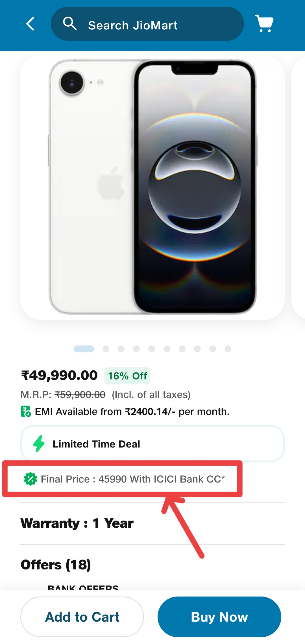Screen dimensions: 305x644
Task: Click the green EMI rupee icon
Action: [x=25, y=412]
